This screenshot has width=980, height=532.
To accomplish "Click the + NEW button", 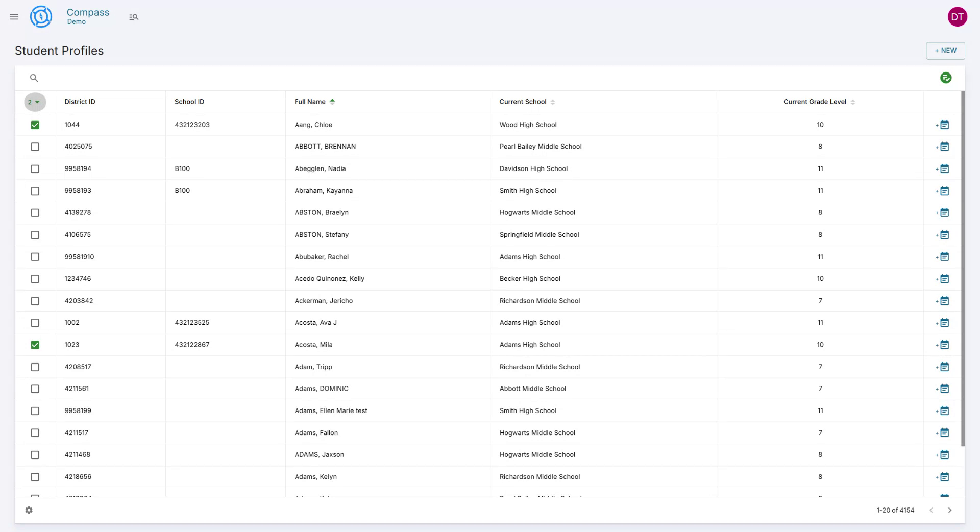I will pyautogui.click(x=945, y=51).
